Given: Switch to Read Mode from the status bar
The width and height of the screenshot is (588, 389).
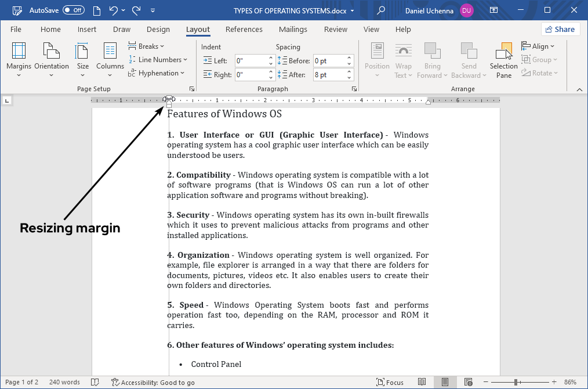Looking at the screenshot, I should [x=422, y=382].
